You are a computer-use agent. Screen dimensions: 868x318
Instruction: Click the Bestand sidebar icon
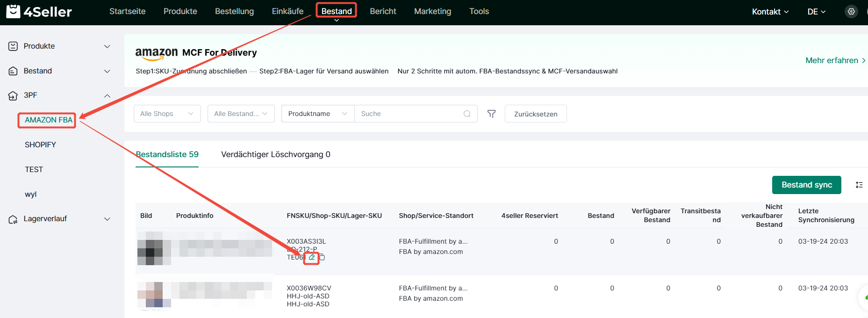(13, 71)
